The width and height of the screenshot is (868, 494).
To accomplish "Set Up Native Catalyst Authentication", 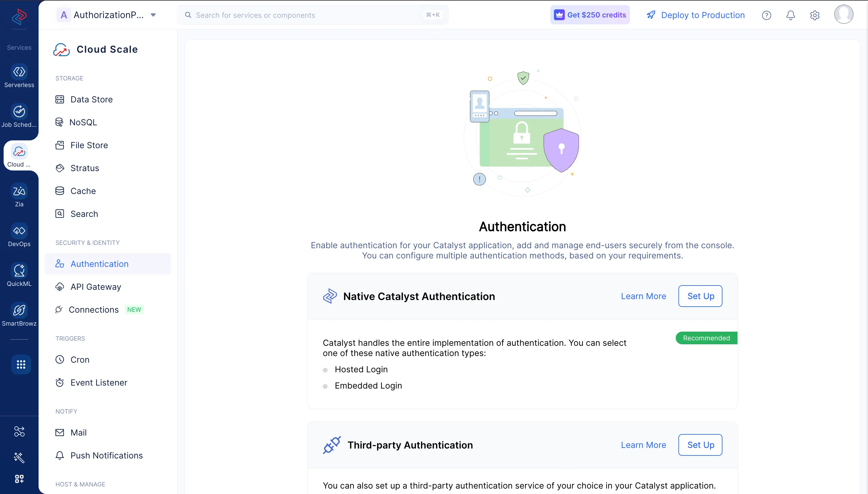I will click(x=700, y=296).
